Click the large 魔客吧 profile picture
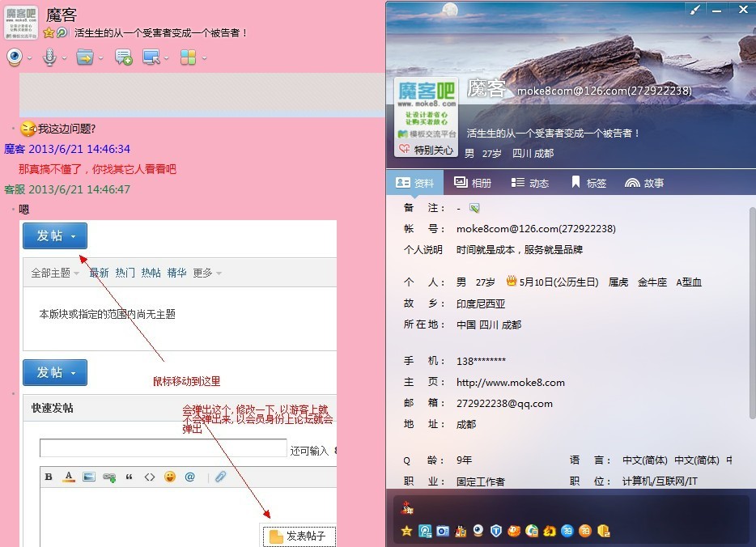 [x=427, y=110]
